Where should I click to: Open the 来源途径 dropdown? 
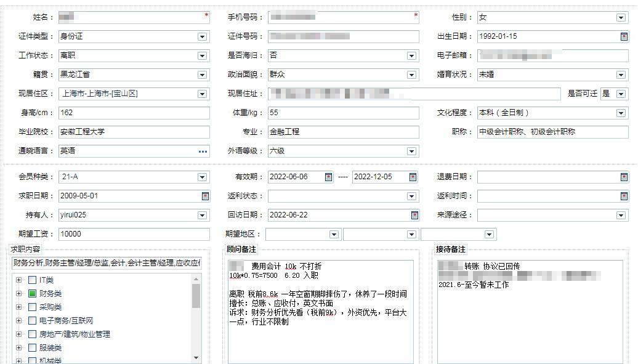(621, 216)
